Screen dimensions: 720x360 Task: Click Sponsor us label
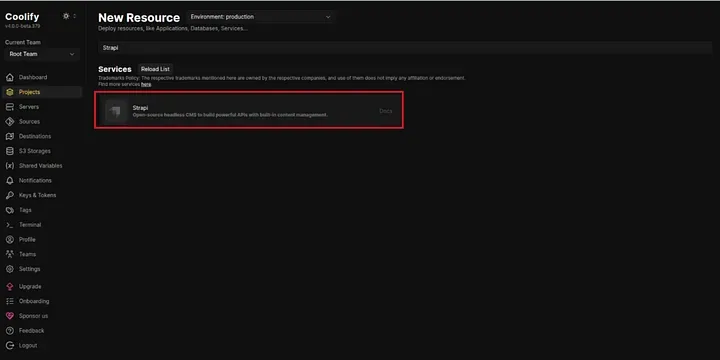tap(33, 316)
